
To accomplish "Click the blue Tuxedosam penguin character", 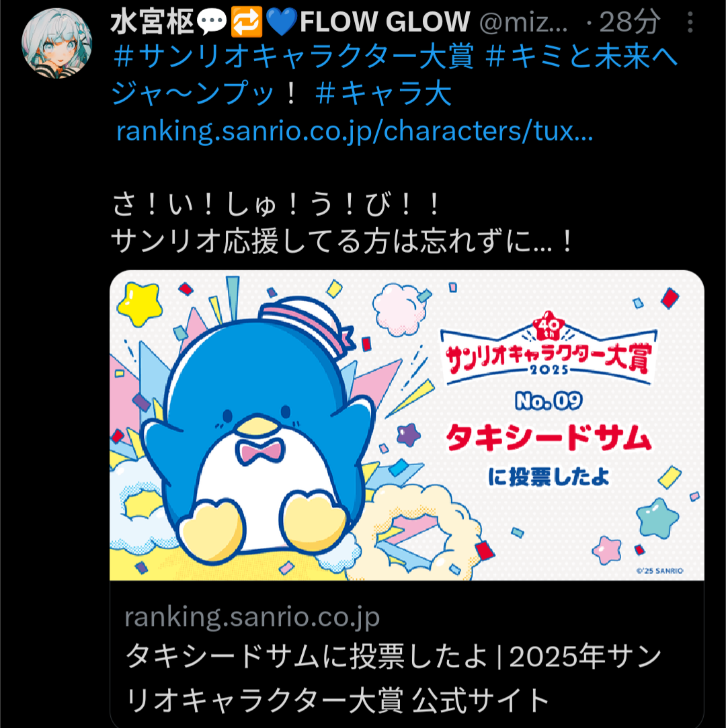I will coord(258,432).
